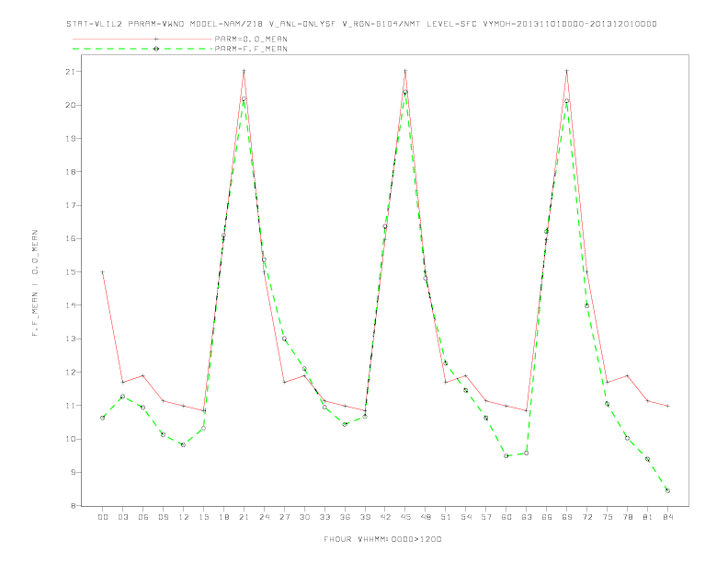The image size is (728, 563).
Task: Click the green circle data point at hour 84
Action: [667, 490]
